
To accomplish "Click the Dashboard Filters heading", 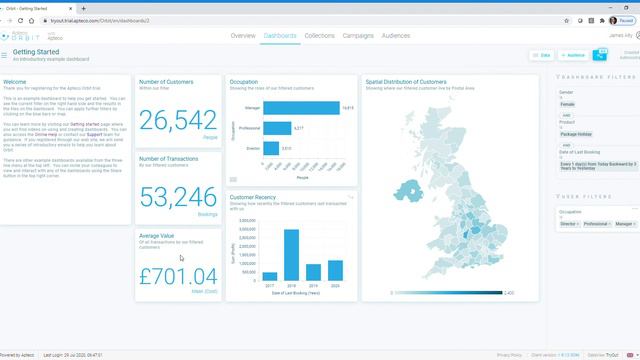I will (x=596, y=77).
